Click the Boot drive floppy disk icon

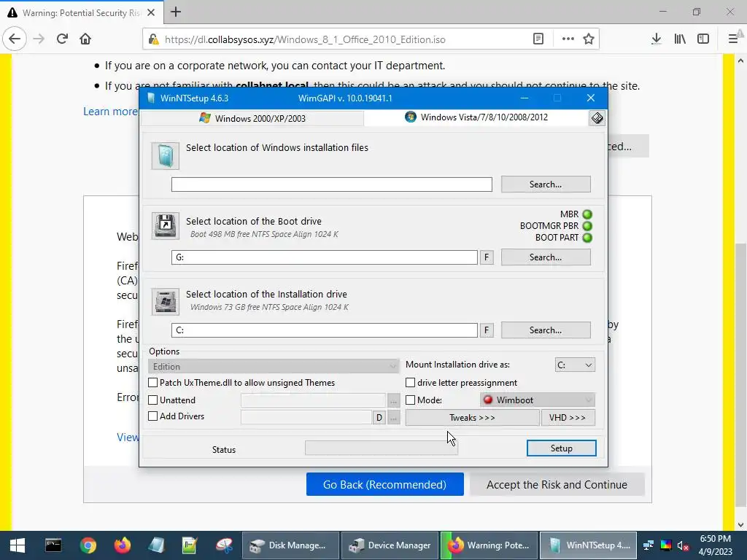pyautogui.click(x=166, y=226)
